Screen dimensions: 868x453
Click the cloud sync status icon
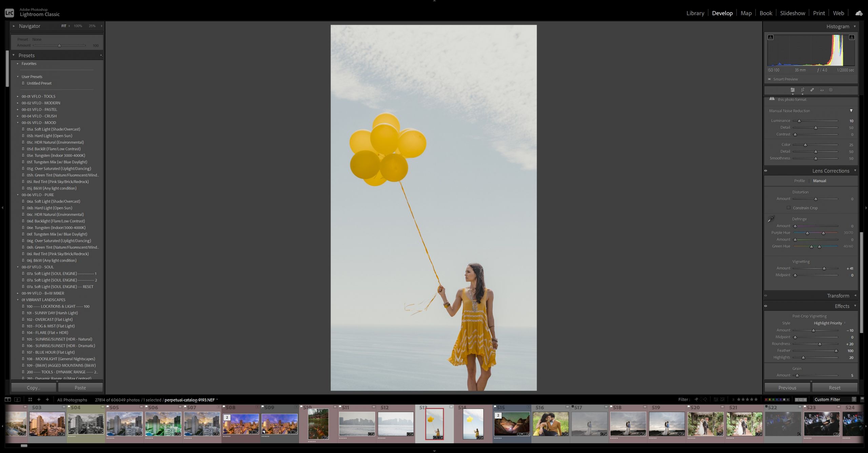(x=859, y=13)
